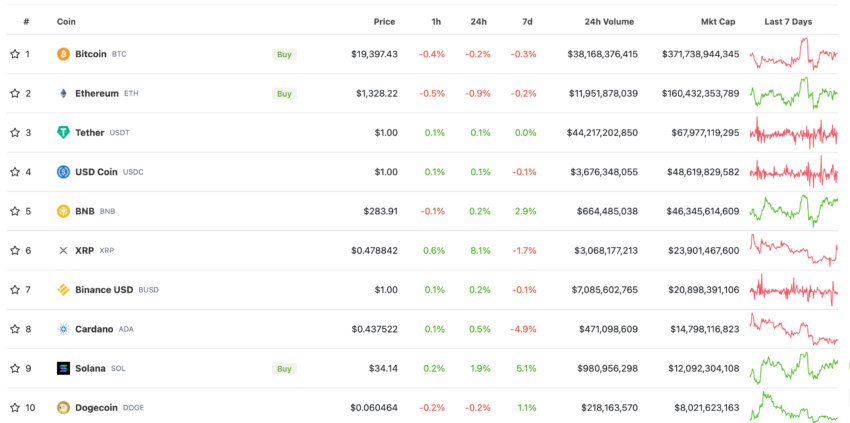The height and width of the screenshot is (423, 850).
Task: Star the USD Coin row
Action: (15, 172)
